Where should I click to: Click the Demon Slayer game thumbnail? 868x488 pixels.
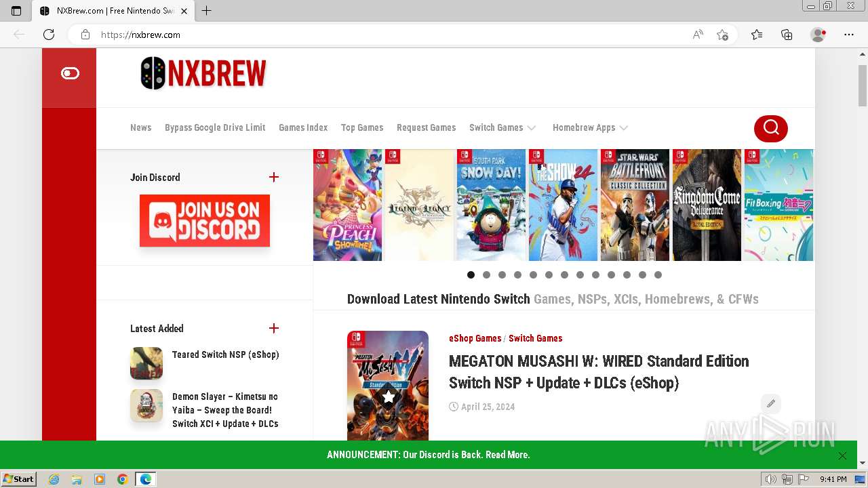[x=146, y=405]
